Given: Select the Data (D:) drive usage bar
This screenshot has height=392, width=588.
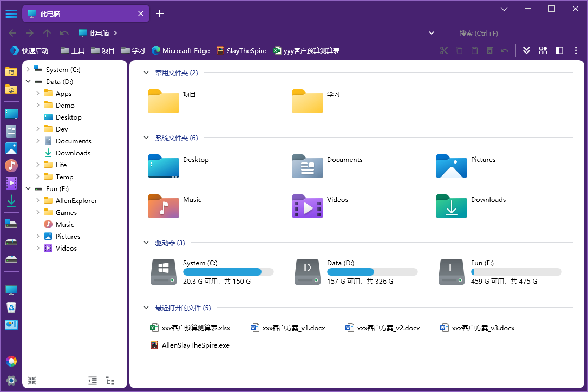Looking at the screenshot, I should point(372,272).
